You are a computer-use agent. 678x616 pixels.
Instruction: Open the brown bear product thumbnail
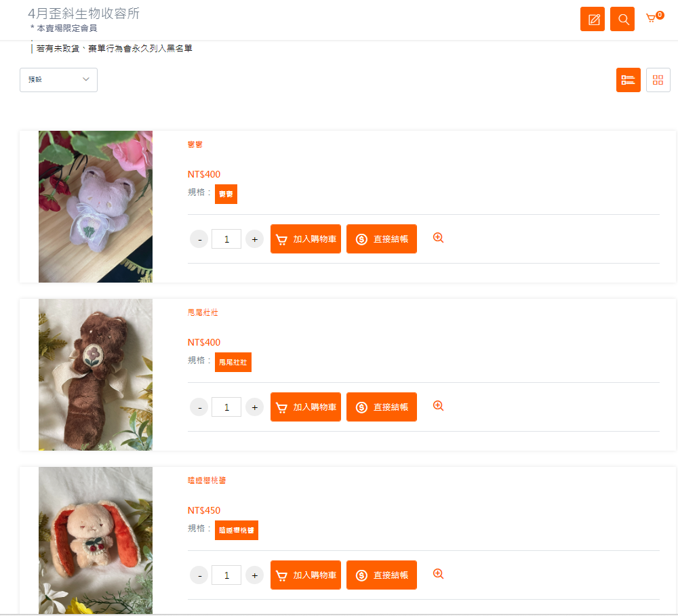96,375
